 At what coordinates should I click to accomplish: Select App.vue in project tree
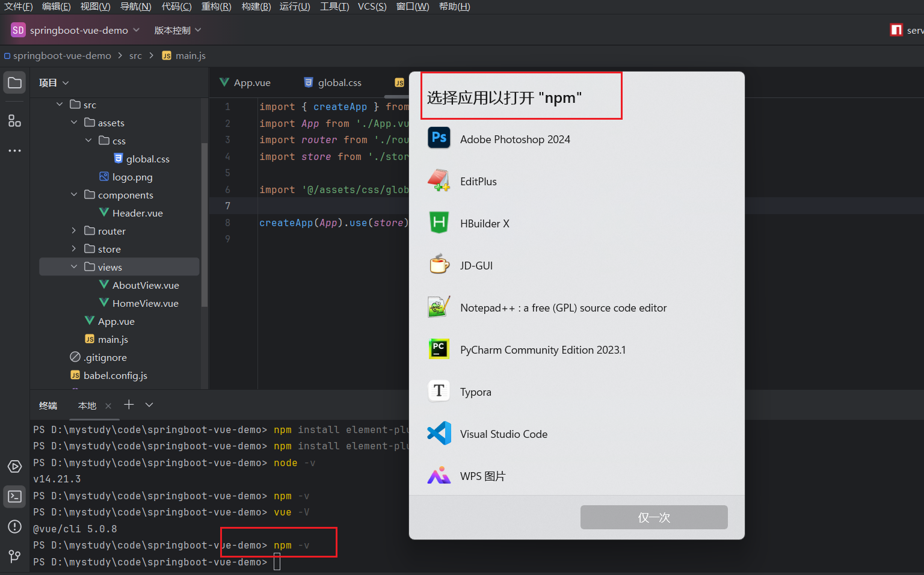tap(116, 321)
